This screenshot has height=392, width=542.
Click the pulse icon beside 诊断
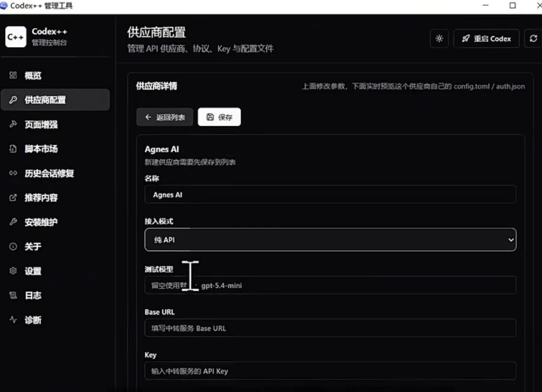click(13, 319)
